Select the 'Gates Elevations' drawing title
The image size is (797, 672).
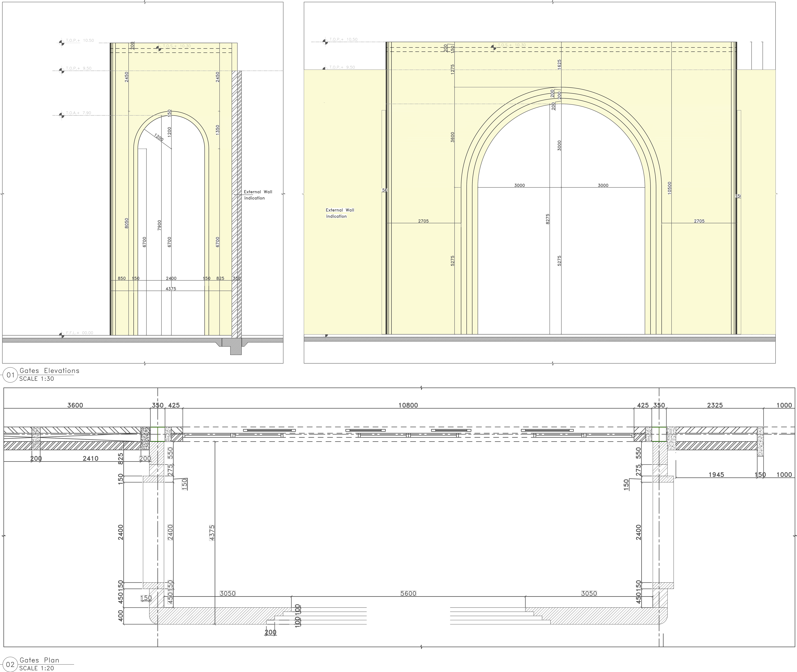(50, 371)
